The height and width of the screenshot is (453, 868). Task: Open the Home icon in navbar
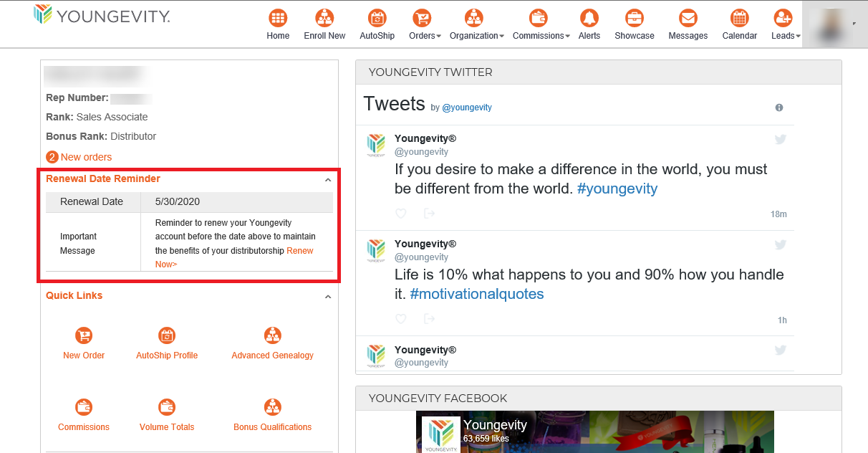278,19
